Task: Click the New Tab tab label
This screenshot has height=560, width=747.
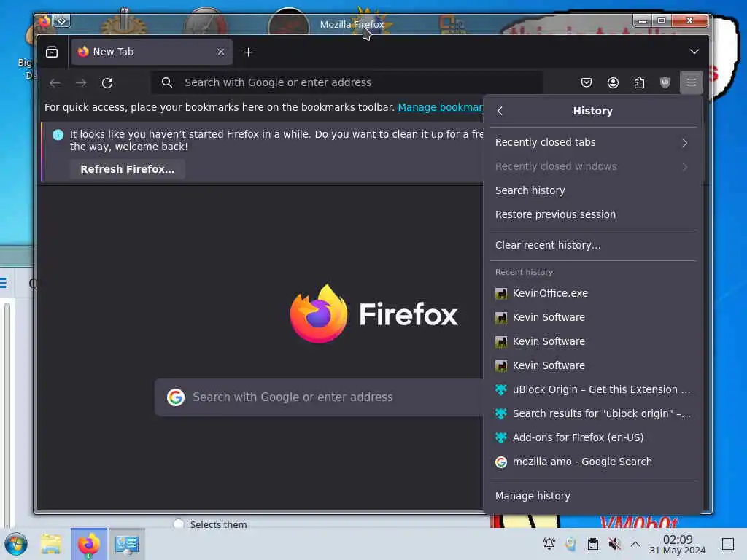Action: coord(113,52)
